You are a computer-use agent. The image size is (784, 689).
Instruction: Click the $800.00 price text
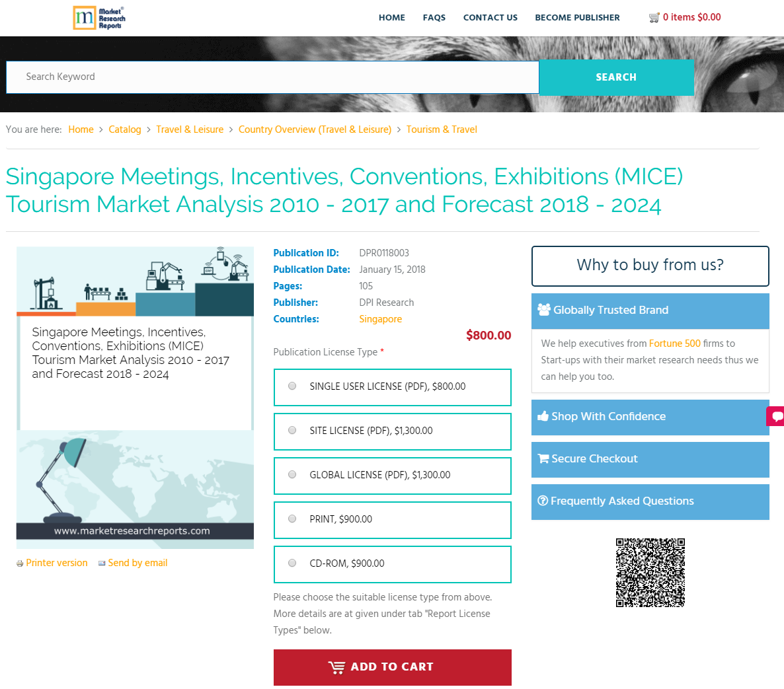pos(489,336)
